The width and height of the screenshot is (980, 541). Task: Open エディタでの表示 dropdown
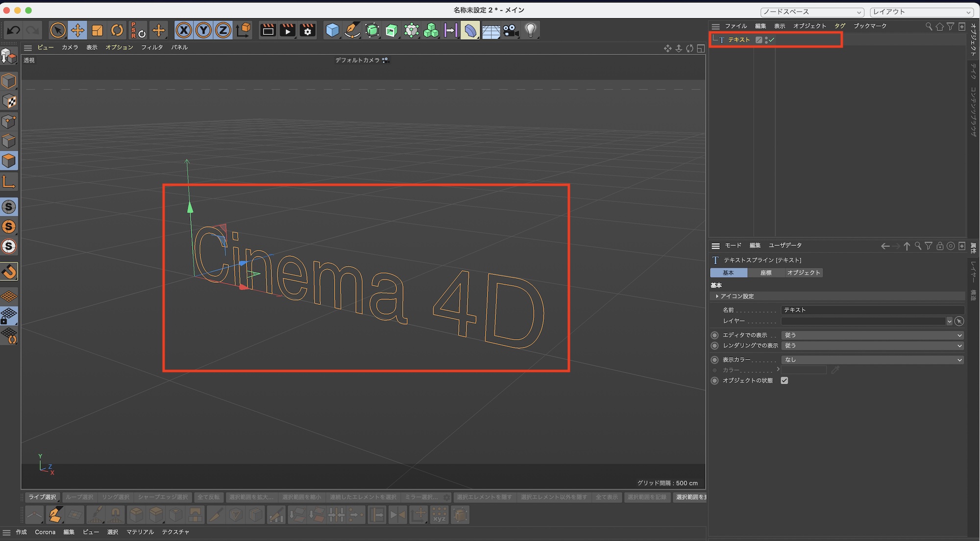(x=872, y=335)
